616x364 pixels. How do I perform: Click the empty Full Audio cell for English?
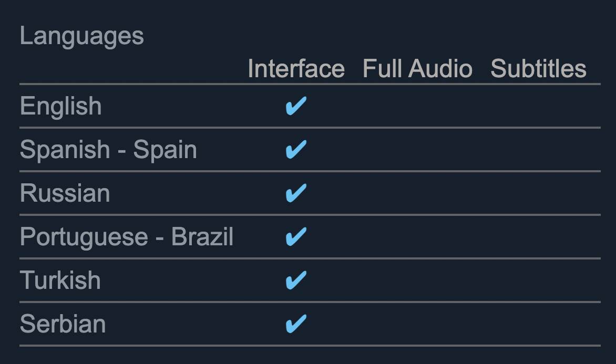(417, 106)
